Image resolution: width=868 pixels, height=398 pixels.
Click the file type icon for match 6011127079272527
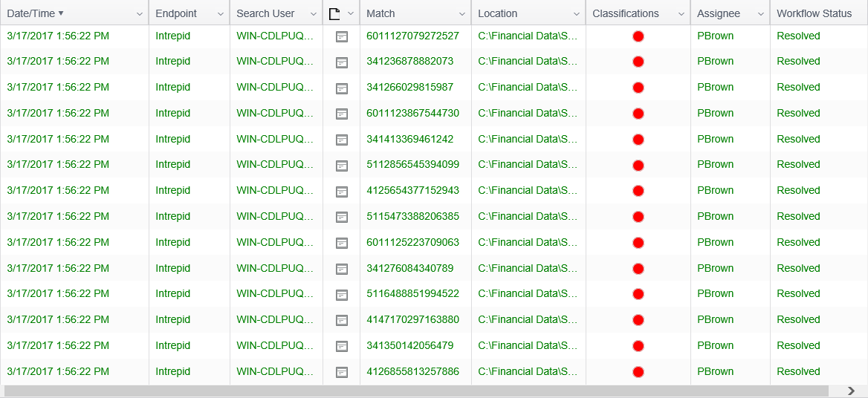tap(342, 36)
